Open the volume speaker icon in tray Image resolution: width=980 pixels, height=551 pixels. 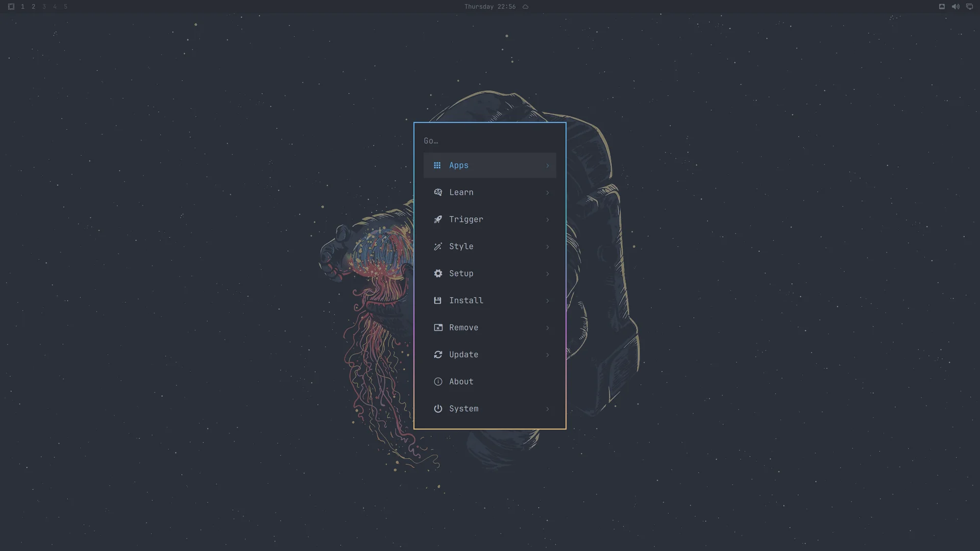pyautogui.click(x=955, y=7)
